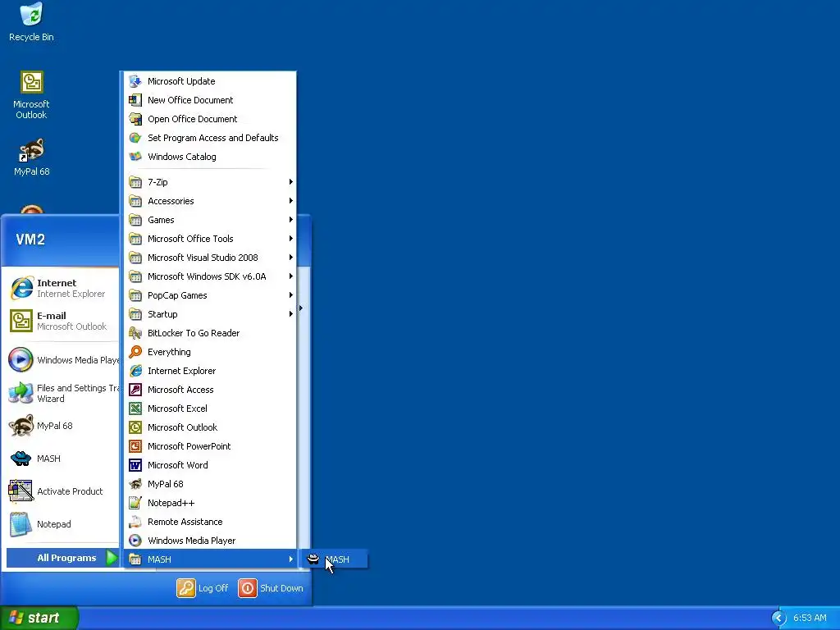Launch BitLocker To Go Reader

[x=210, y=333]
